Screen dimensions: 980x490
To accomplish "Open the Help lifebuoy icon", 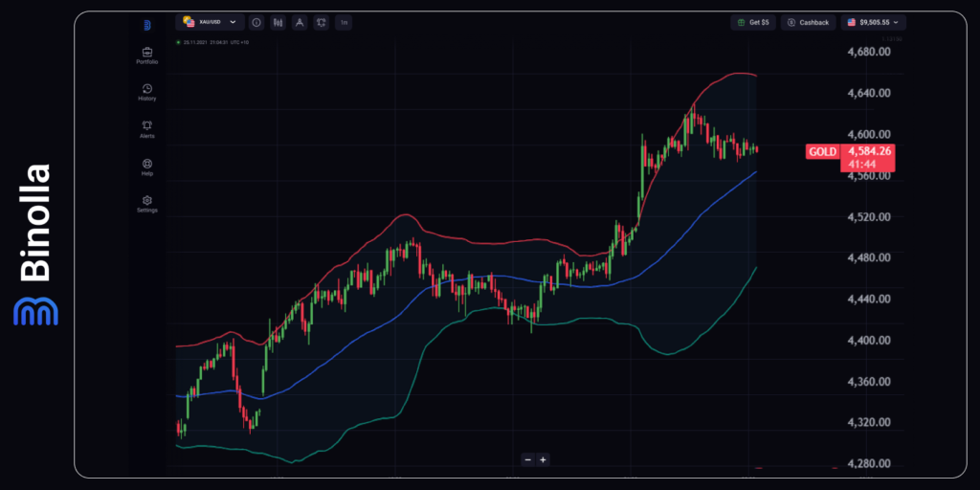I will coord(146,163).
